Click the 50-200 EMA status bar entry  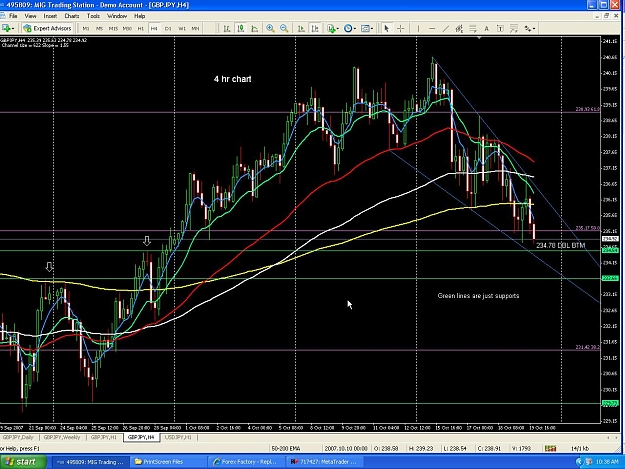click(x=286, y=449)
